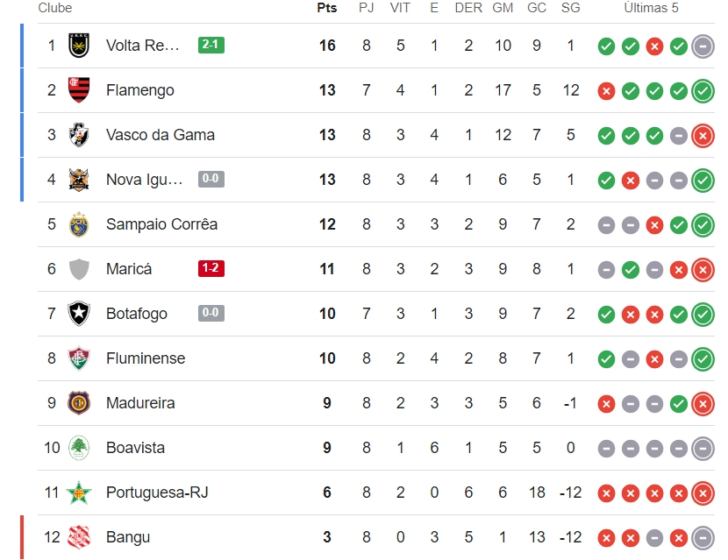The image size is (728, 560).
Task: Click the Madureira round crest icon
Action: (x=79, y=403)
